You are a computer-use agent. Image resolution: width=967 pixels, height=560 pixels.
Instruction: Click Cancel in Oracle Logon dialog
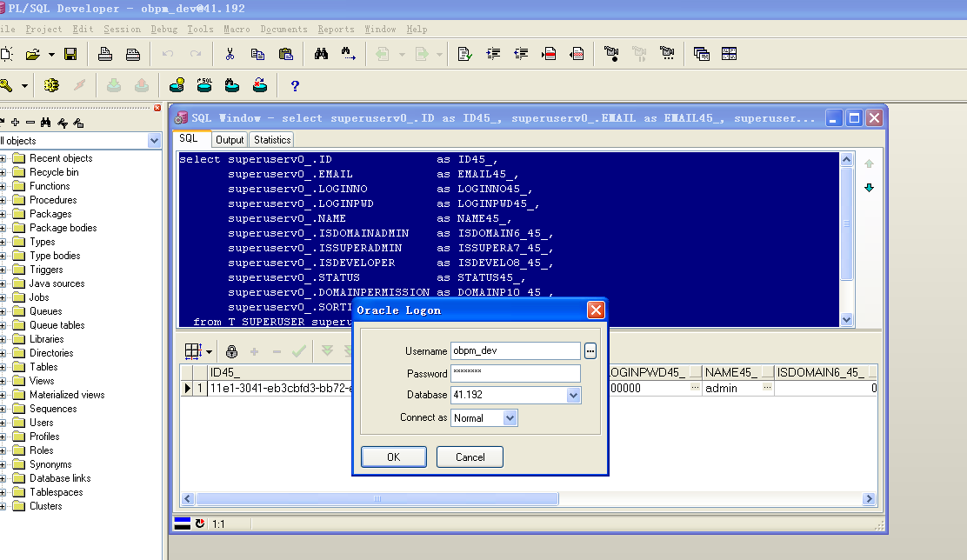pos(470,457)
